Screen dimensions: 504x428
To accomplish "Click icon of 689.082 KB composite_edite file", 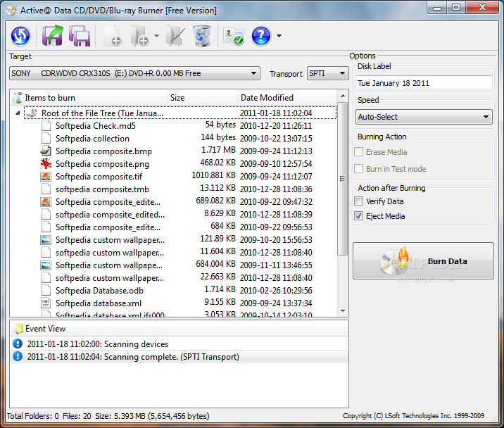I will point(46,201).
